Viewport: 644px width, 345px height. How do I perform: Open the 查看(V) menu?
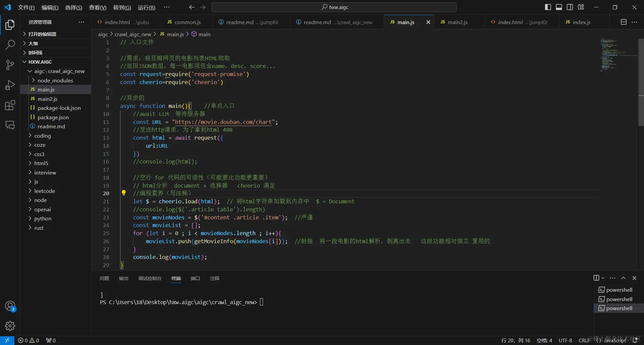[x=98, y=7]
